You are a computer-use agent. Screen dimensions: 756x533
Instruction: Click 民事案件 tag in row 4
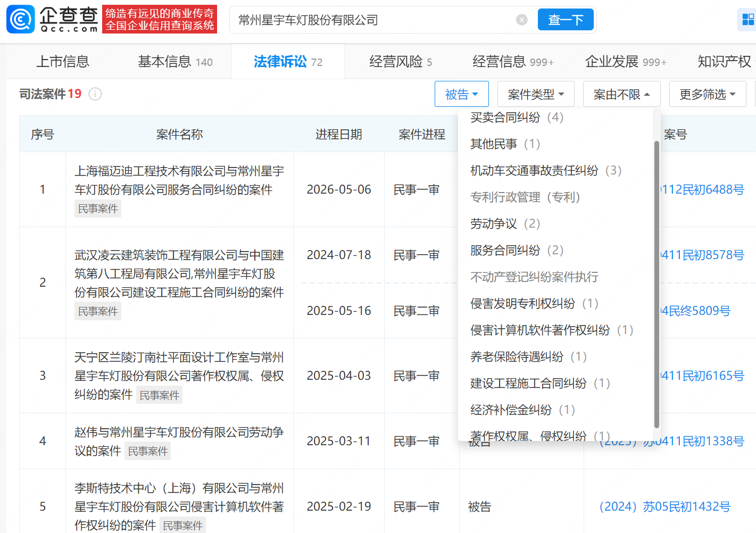148,451
